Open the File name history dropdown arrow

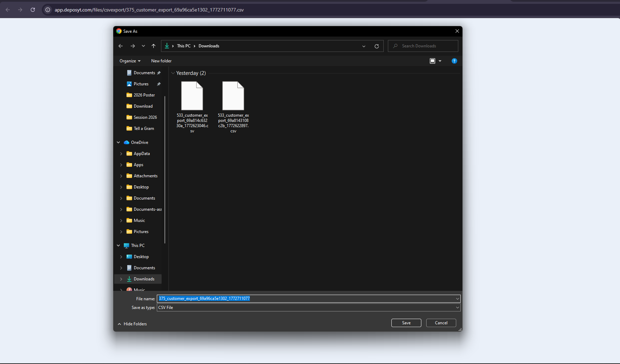457,299
